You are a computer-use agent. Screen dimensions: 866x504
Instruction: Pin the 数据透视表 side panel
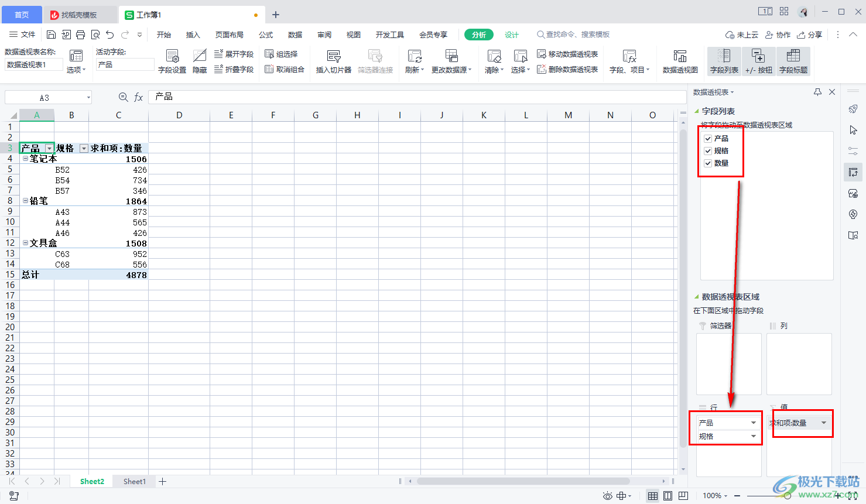(x=817, y=92)
